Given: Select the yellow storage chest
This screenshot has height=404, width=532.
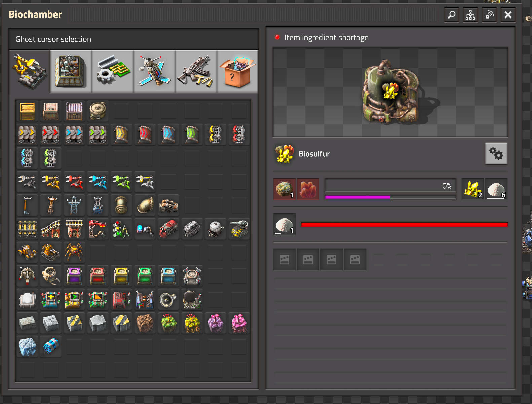Looking at the screenshot, I should [x=121, y=276].
